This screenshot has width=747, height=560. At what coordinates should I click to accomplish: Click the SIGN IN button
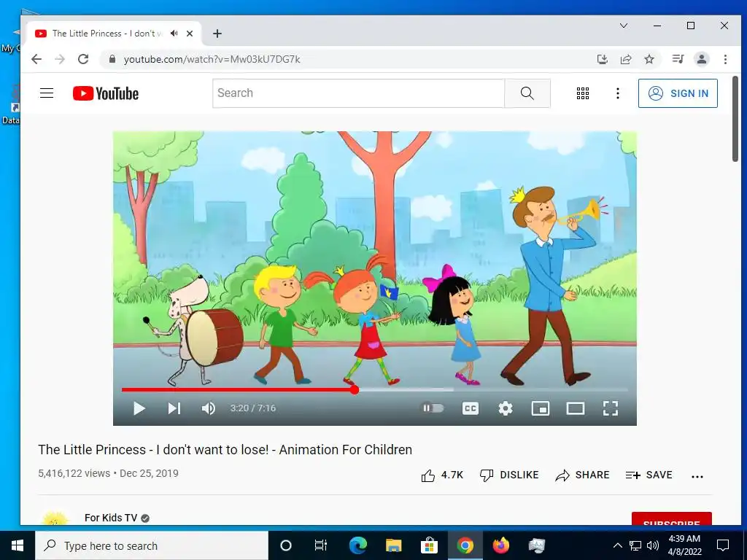coord(678,93)
